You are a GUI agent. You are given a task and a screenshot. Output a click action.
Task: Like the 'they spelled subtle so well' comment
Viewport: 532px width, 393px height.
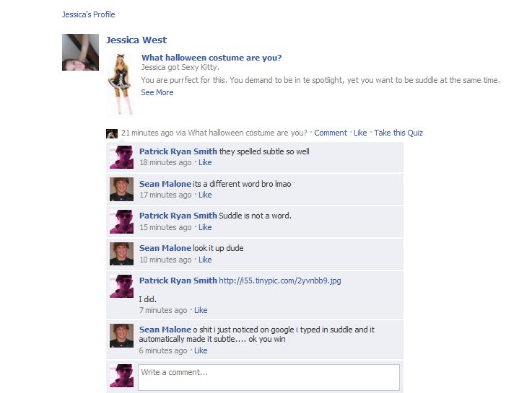click(205, 163)
